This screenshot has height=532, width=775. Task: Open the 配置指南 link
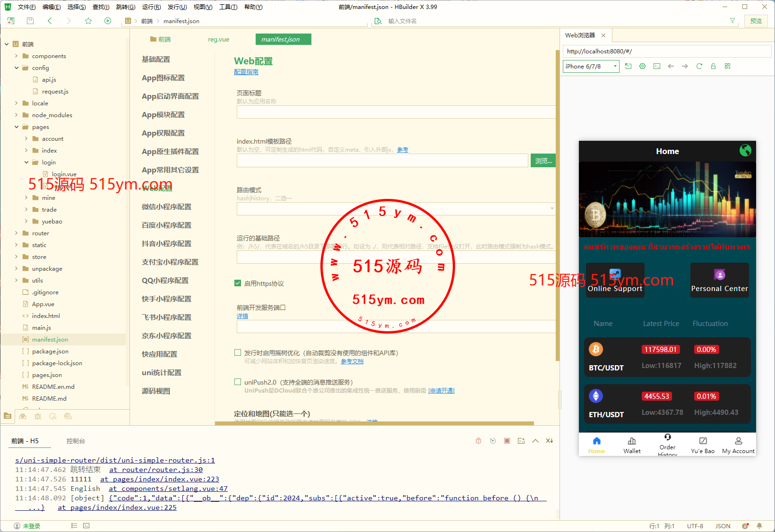[246, 72]
